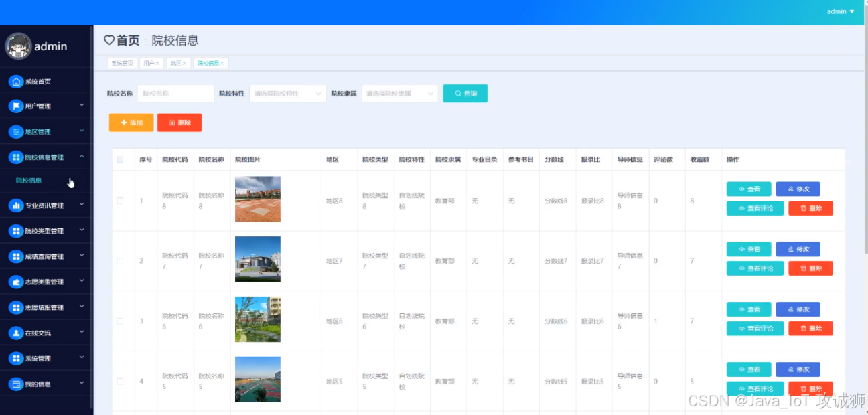Tick the select-all checkbox in table header
Viewport: 868px width, 415px height.
coord(121,159)
